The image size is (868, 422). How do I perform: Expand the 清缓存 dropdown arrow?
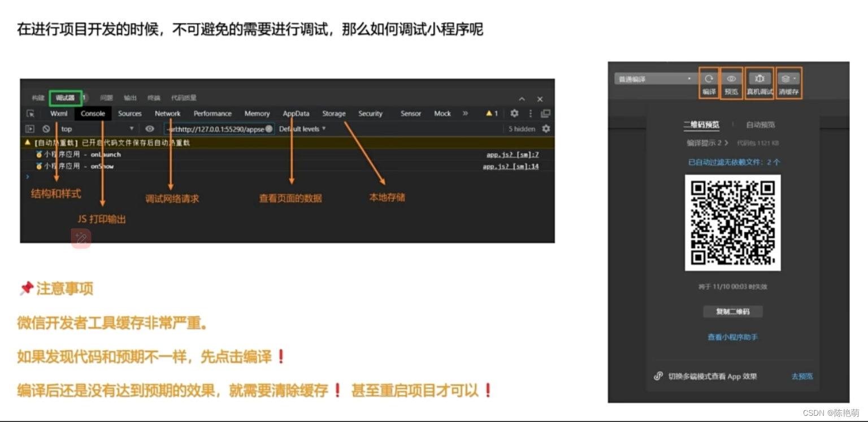pos(795,79)
